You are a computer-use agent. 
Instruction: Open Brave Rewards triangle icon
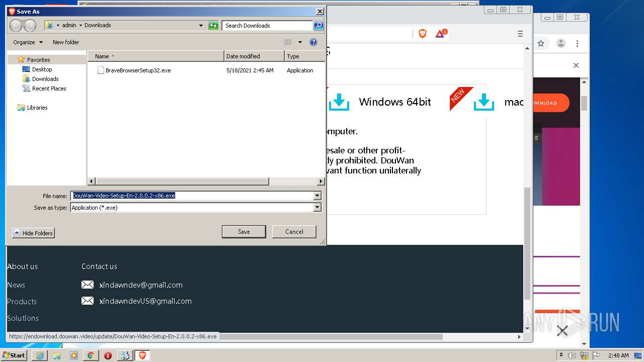(x=440, y=34)
